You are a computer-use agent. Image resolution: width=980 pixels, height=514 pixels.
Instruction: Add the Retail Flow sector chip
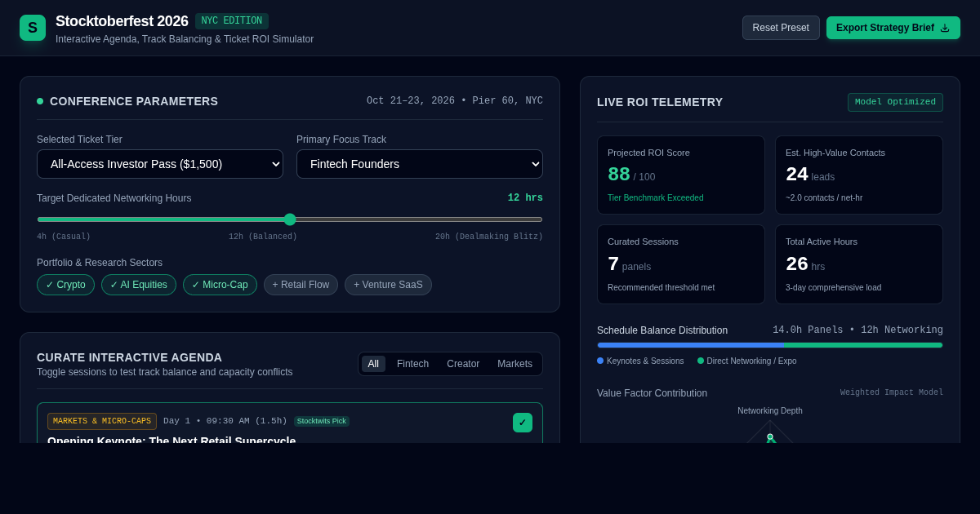point(301,285)
